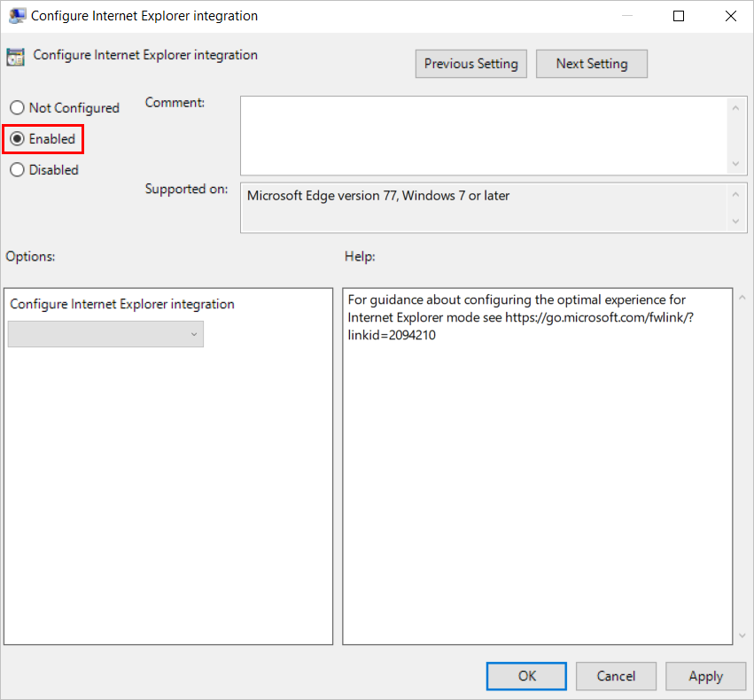The width and height of the screenshot is (754, 700).
Task: Click the Help pane scroll down arrow
Action: (x=742, y=635)
